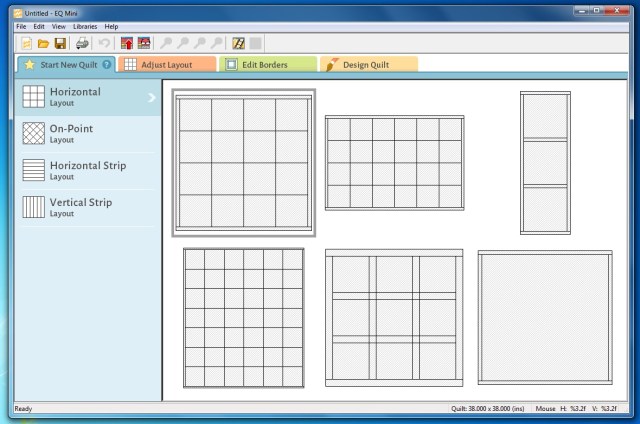This screenshot has height=424, width=640.
Task: Open the File menu
Action: coord(21,27)
